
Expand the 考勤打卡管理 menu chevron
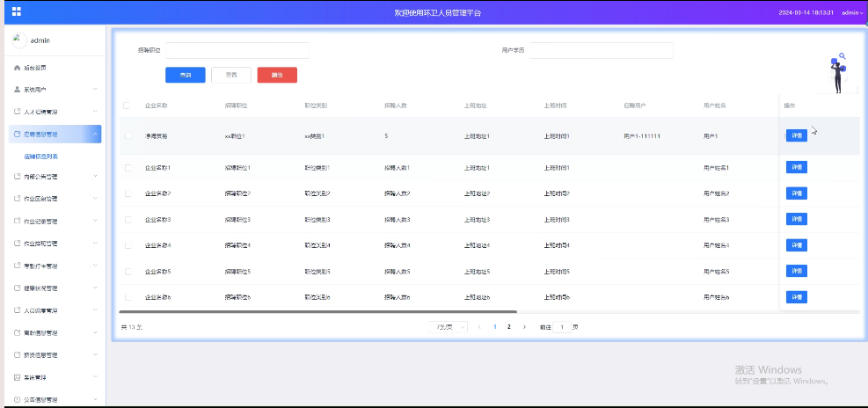tap(95, 266)
